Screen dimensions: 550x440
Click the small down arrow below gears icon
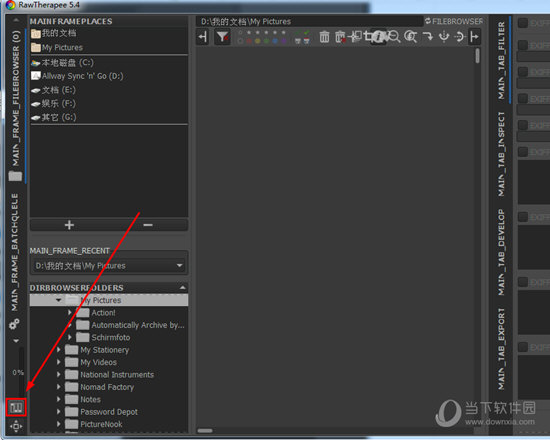pos(16,340)
